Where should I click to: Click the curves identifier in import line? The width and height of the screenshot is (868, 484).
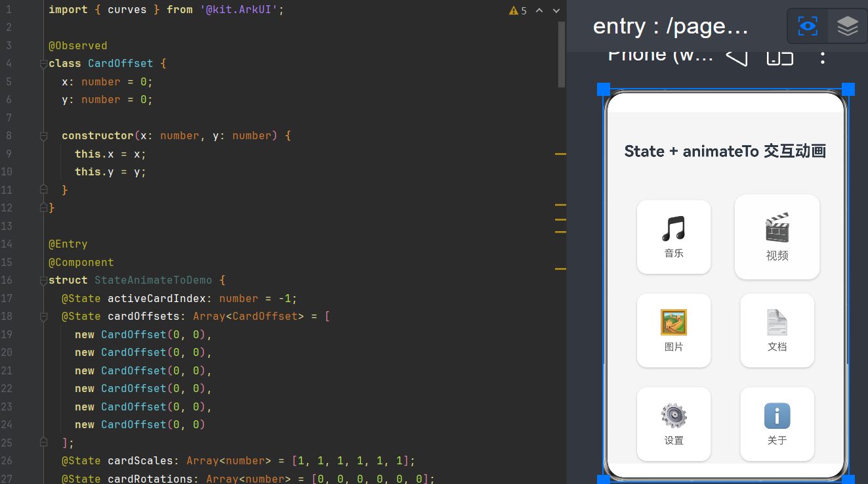coord(127,10)
